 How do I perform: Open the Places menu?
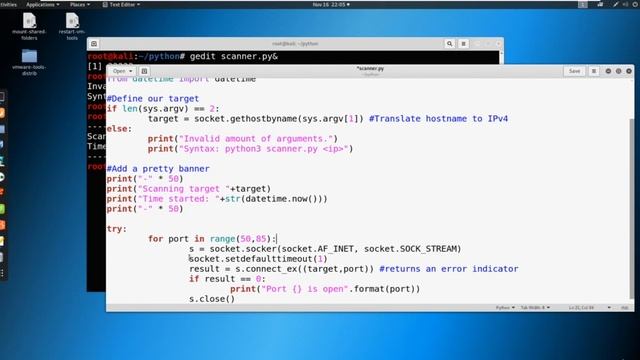(80, 4)
